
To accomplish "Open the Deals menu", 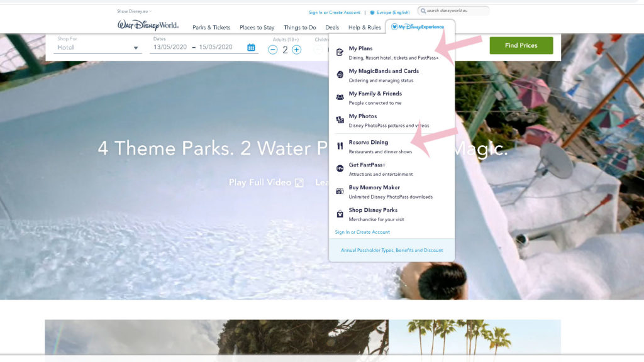I will click(332, 28).
